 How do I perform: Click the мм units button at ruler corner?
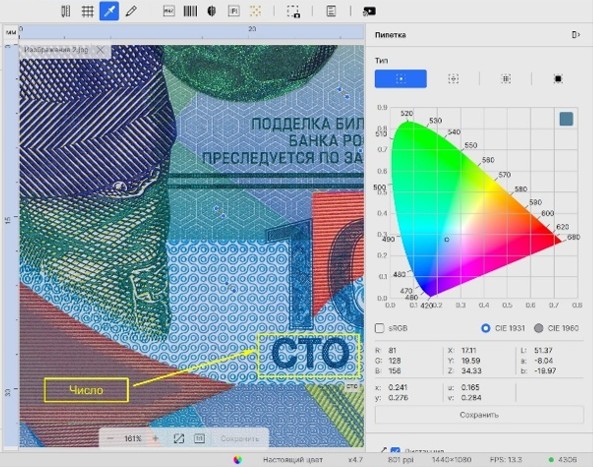(x=11, y=32)
